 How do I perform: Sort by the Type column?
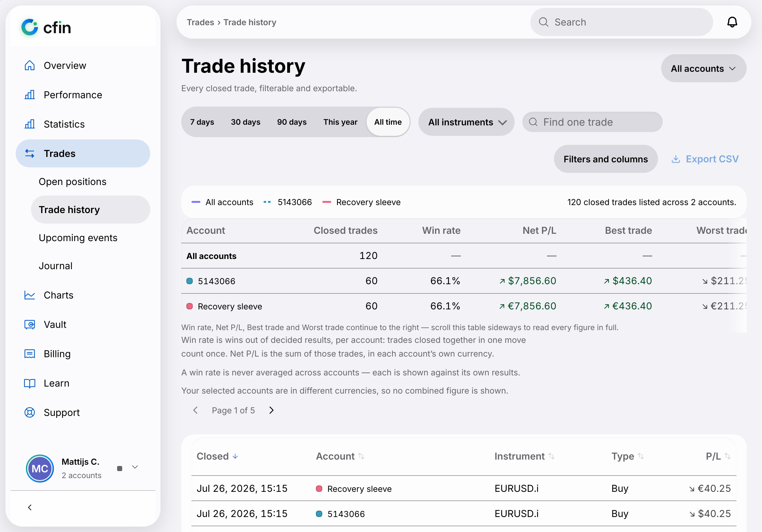pos(628,456)
